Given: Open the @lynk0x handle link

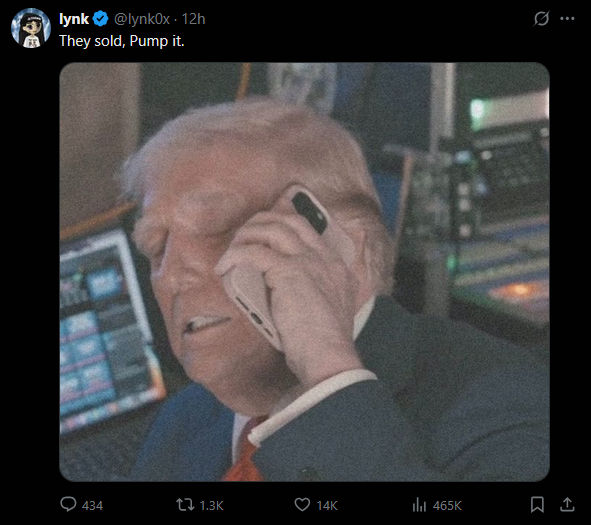Looking at the screenshot, I should 142,19.
